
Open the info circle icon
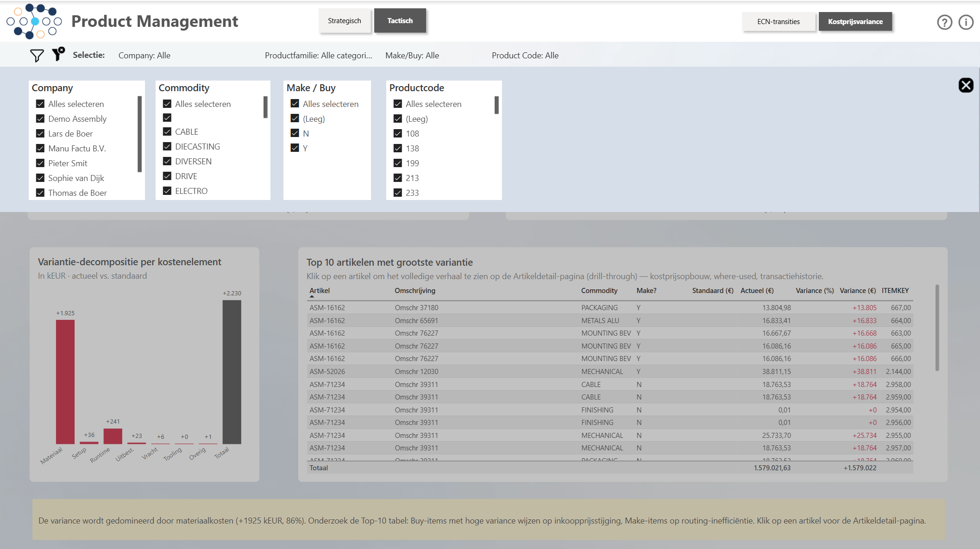click(966, 22)
